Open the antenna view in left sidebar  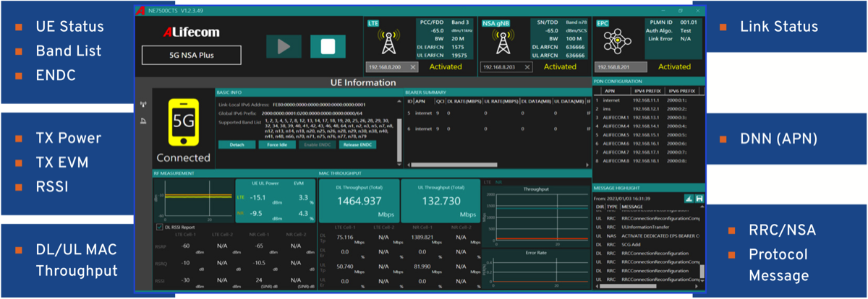pos(142,105)
